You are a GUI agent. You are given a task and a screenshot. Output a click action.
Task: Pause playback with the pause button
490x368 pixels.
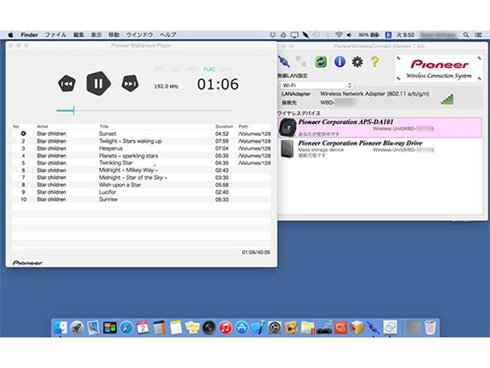point(98,83)
